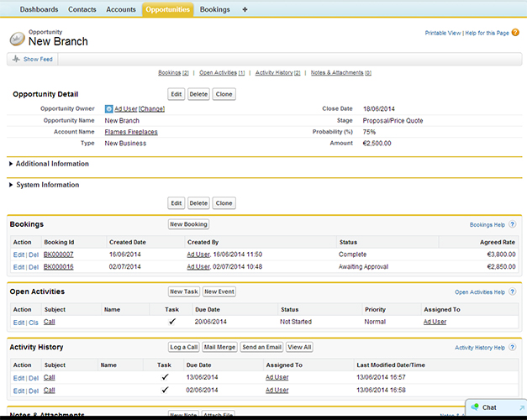The height and width of the screenshot is (420, 527).
Task: Expand the Additional Information section
Action: (11, 164)
